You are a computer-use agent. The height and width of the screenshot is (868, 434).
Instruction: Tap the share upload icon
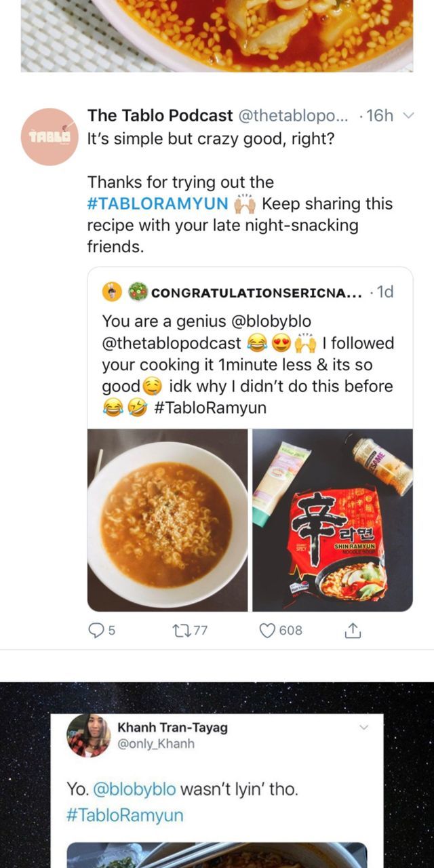click(353, 630)
